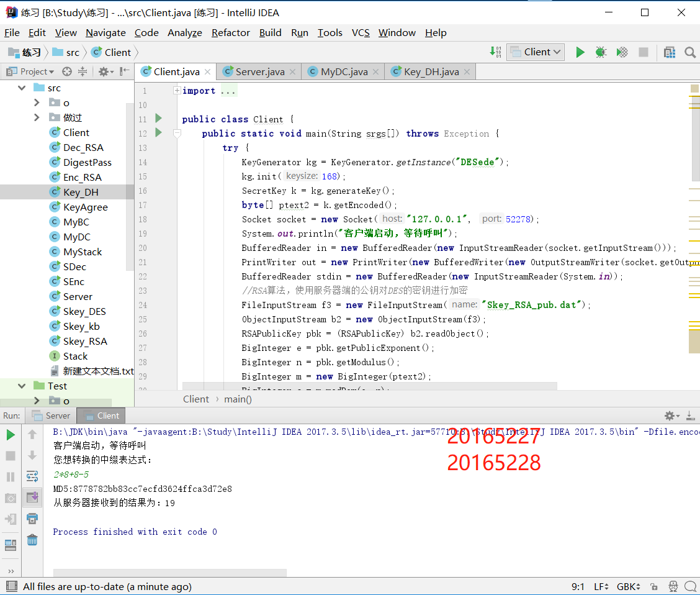
Task: Run the Client configuration with green play button
Action: 580,52
